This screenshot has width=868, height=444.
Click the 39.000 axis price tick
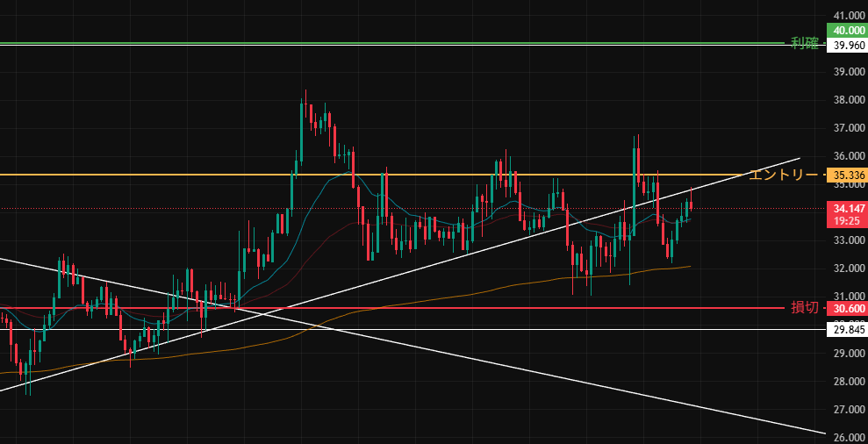(x=849, y=73)
